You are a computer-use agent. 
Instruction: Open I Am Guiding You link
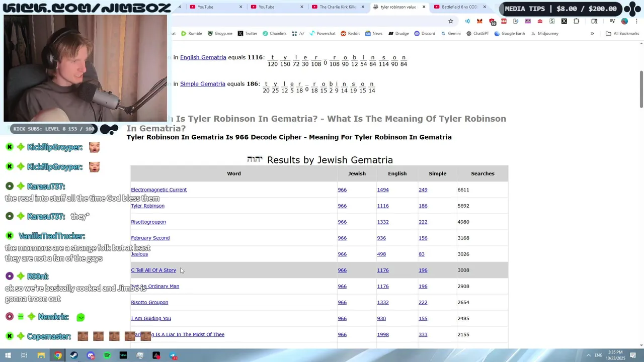(151, 318)
